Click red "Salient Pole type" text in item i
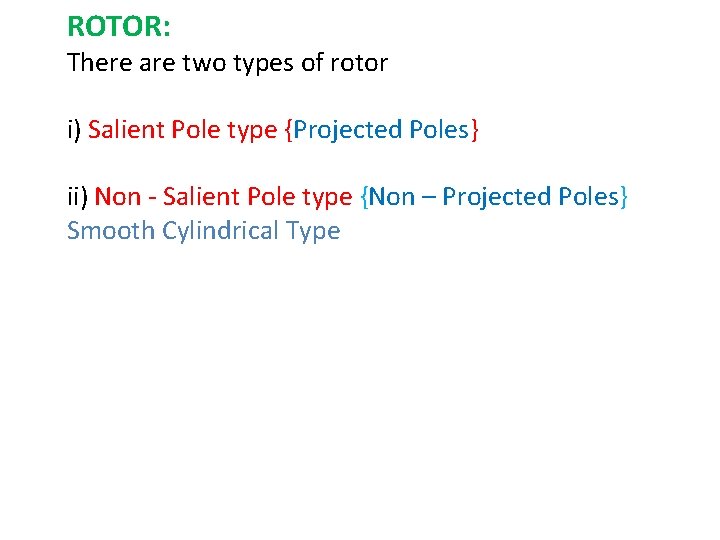 coord(183,130)
